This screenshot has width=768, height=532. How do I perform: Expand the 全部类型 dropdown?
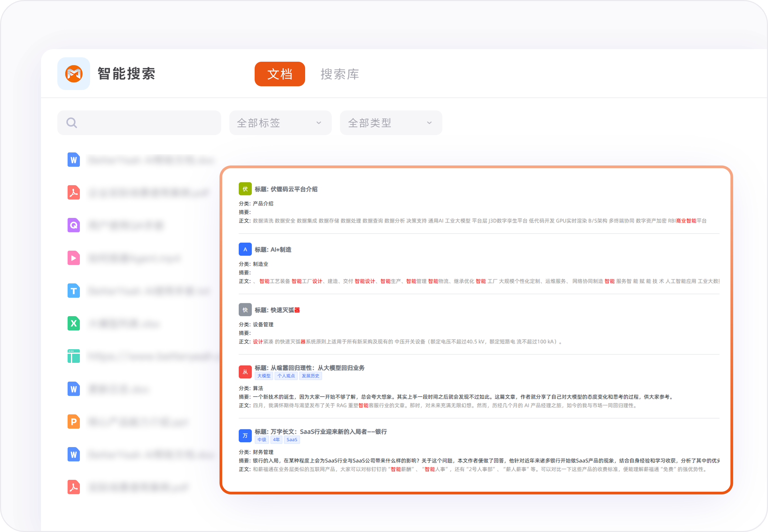pyautogui.click(x=386, y=123)
